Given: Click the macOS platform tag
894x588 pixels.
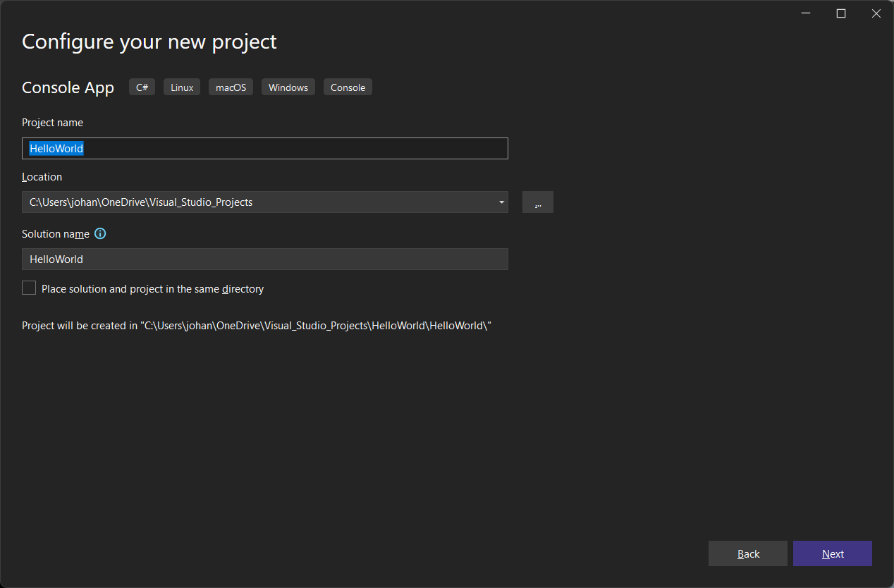Looking at the screenshot, I should [x=231, y=87].
